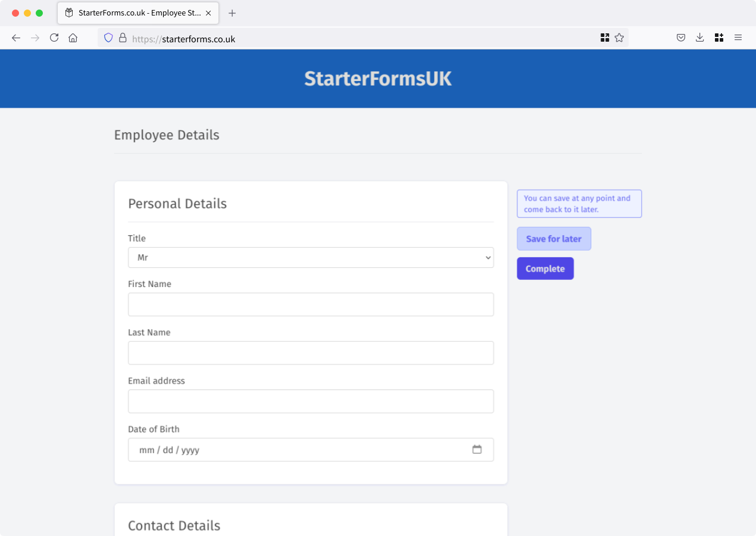Open the Firefox hamburger menu
Image resolution: width=756 pixels, height=536 pixels.
pos(738,38)
